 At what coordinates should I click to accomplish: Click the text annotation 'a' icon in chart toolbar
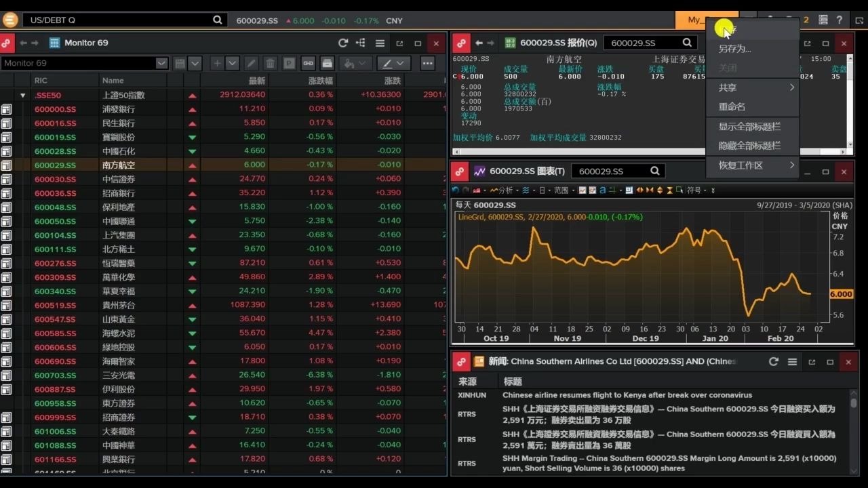602,190
